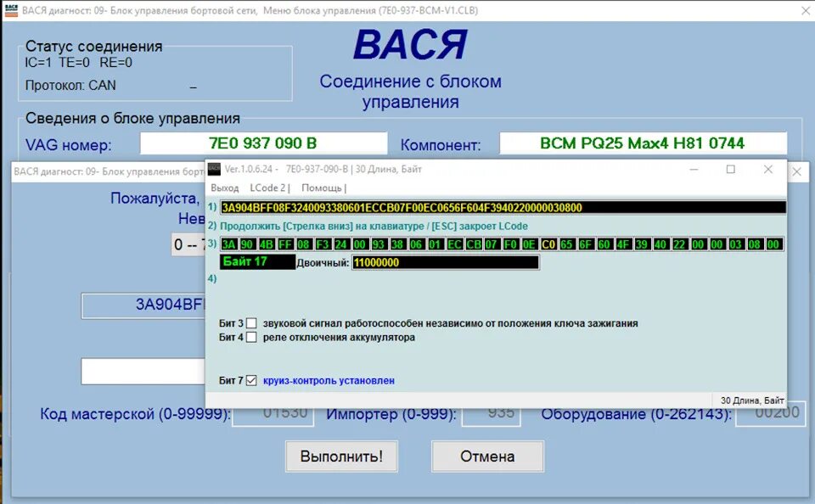
Task: Select byte cell 06
Action: pyautogui.click(x=416, y=244)
